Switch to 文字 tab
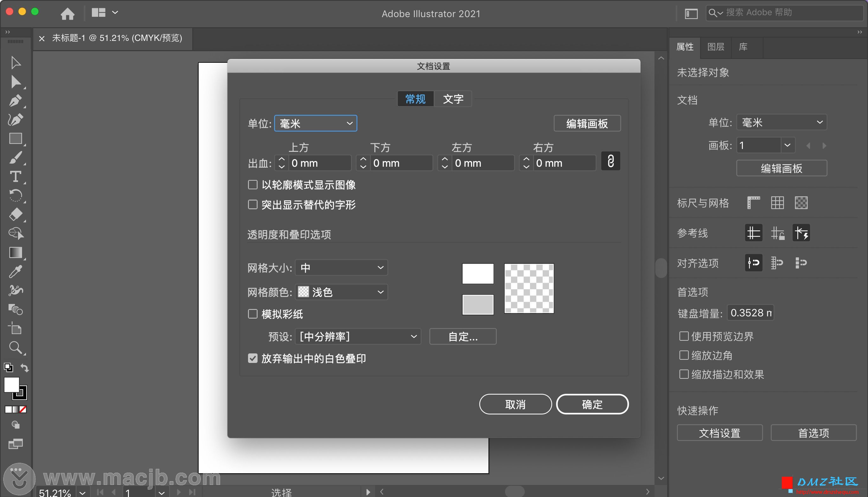This screenshot has width=868, height=497. pos(453,99)
